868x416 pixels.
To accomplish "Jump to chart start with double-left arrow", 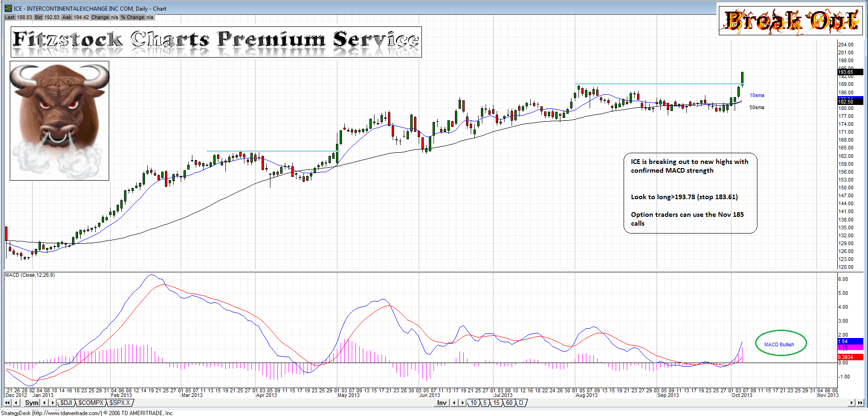I will pos(8,403).
